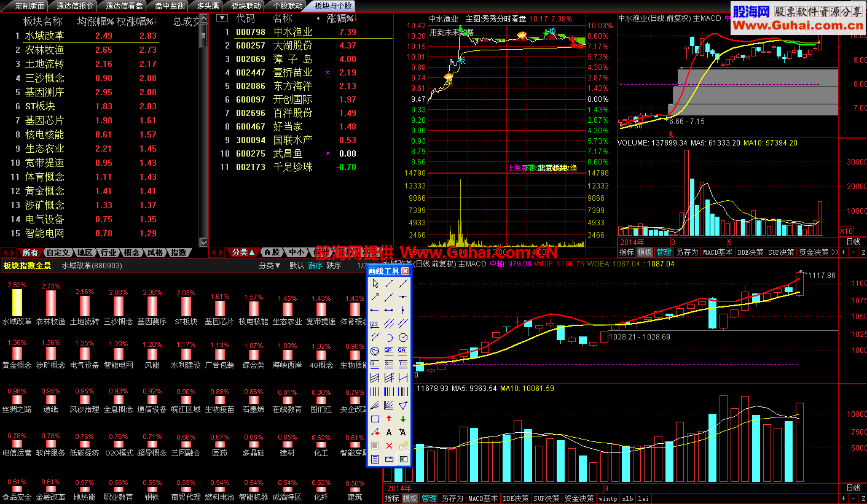The width and height of the screenshot is (867, 504).
Task: Select the GP golden-ratio percent tool
Action: pyautogui.click(x=389, y=351)
